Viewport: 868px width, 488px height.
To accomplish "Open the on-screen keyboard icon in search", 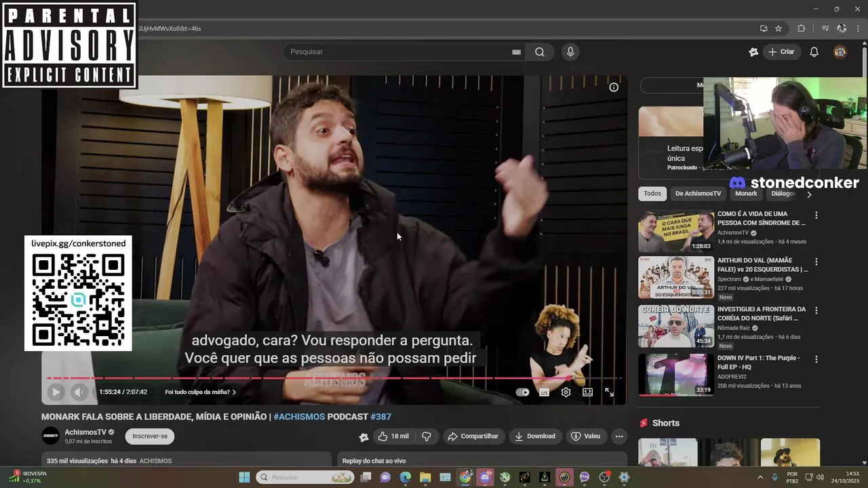I will tap(516, 52).
